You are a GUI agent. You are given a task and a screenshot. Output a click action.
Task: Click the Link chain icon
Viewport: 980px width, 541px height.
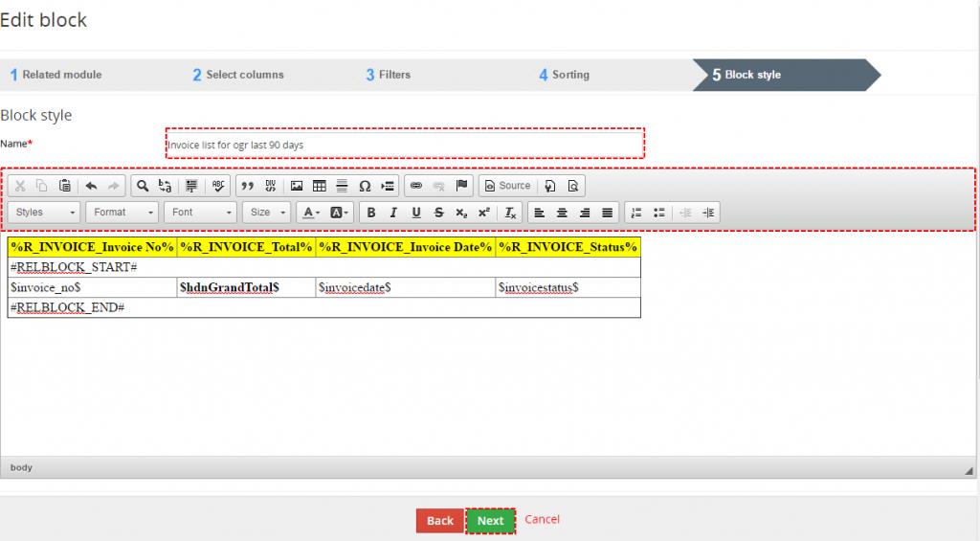(x=415, y=186)
